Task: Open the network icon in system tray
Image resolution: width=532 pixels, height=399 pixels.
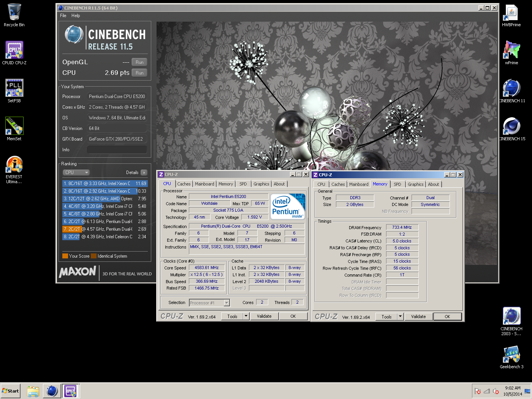Action: pyautogui.click(x=487, y=391)
